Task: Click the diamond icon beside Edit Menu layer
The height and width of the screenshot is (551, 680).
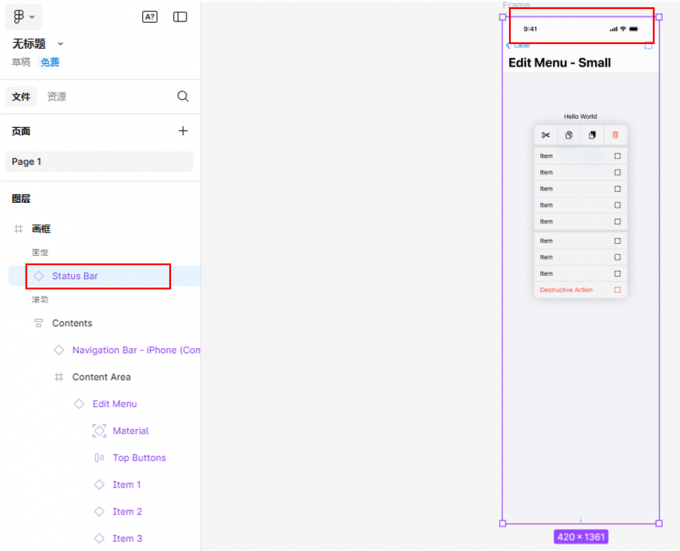Action: (79, 404)
